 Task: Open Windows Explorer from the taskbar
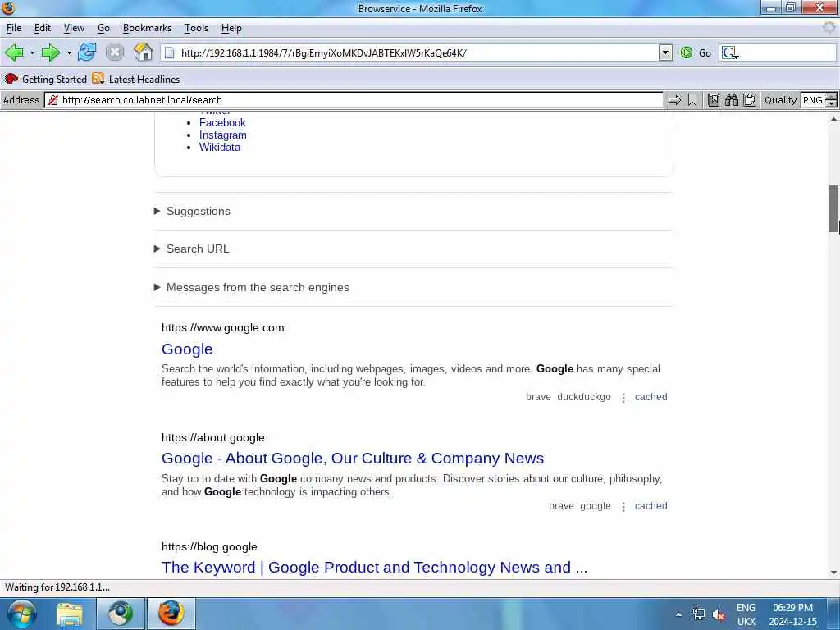pyautogui.click(x=70, y=614)
